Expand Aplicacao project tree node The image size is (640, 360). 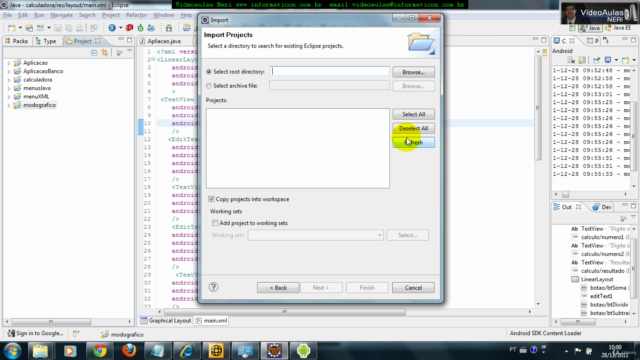[x=9, y=63]
